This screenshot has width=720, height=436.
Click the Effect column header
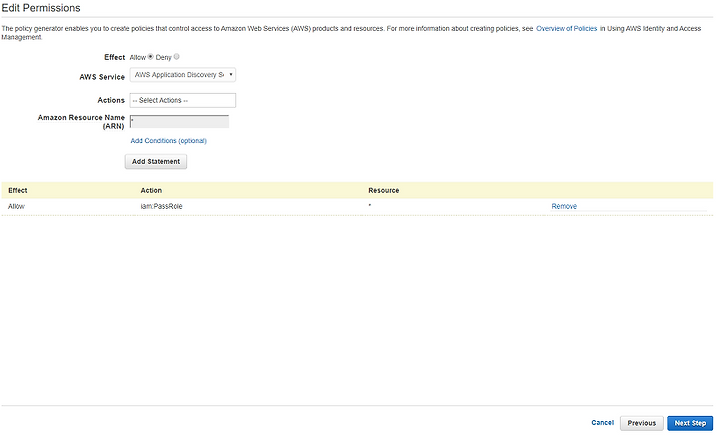click(x=18, y=190)
